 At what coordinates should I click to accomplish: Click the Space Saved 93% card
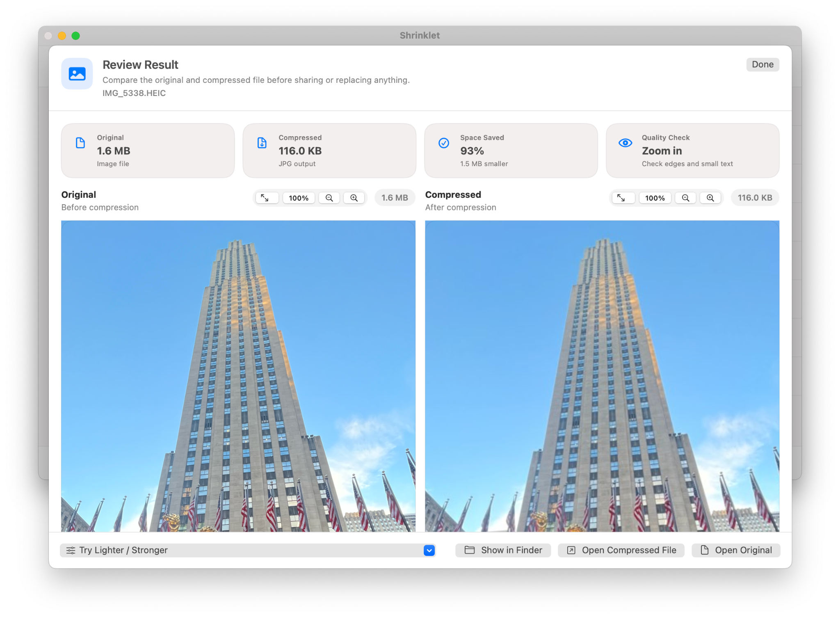pyautogui.click(x=511, y=151)
